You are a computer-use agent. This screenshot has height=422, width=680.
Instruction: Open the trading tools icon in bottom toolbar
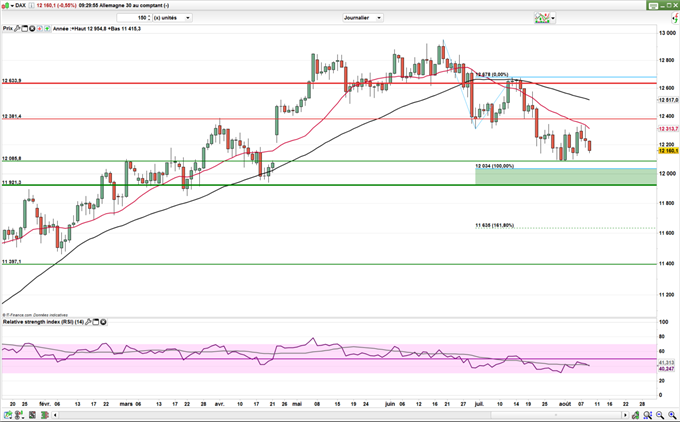point(20,415)
